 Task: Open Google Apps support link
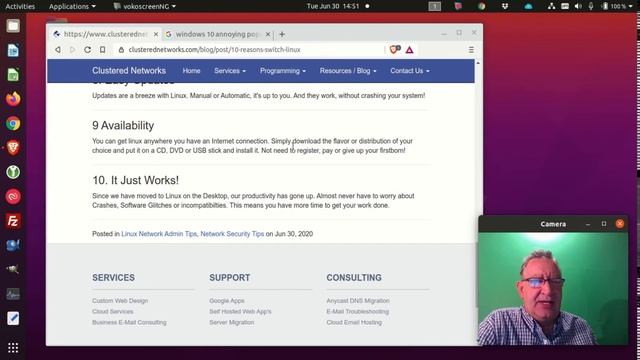click(x=227, y=301)
